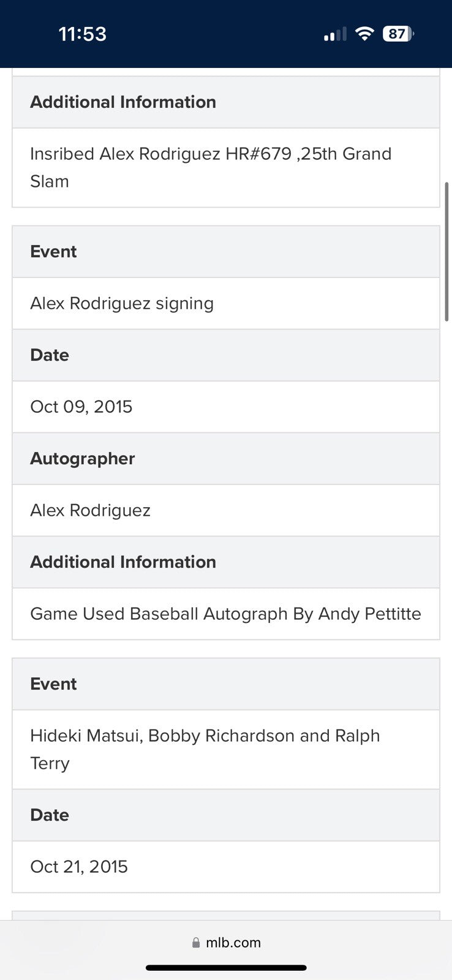Select the Game Used Baseball Andy Pettitte text

(225, 614)
